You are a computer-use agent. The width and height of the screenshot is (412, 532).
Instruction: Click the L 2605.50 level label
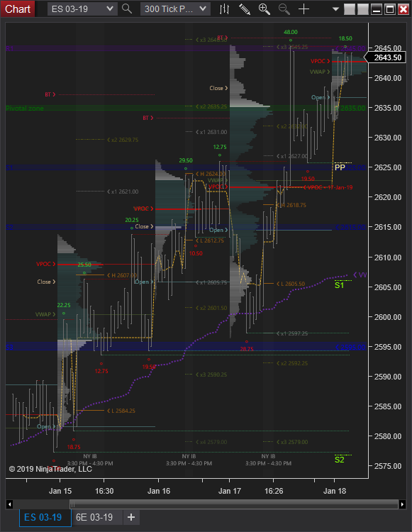(291, 284)
